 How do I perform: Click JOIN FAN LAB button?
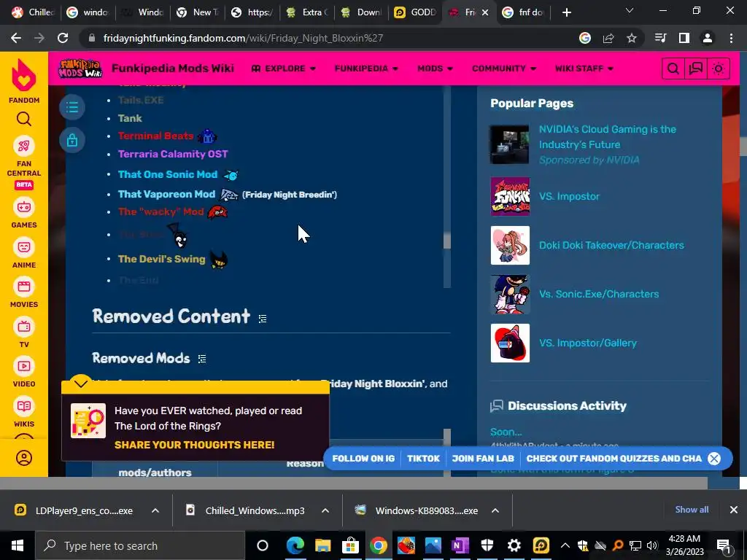click(x=483, y=459)
